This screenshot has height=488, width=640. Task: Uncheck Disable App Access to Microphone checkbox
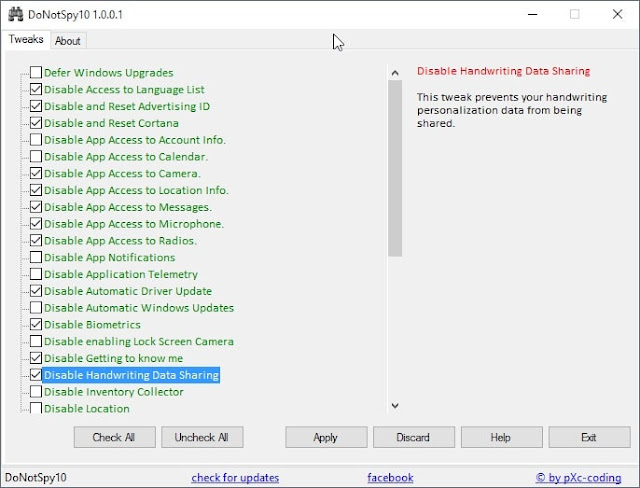click(x=36, y=223)
